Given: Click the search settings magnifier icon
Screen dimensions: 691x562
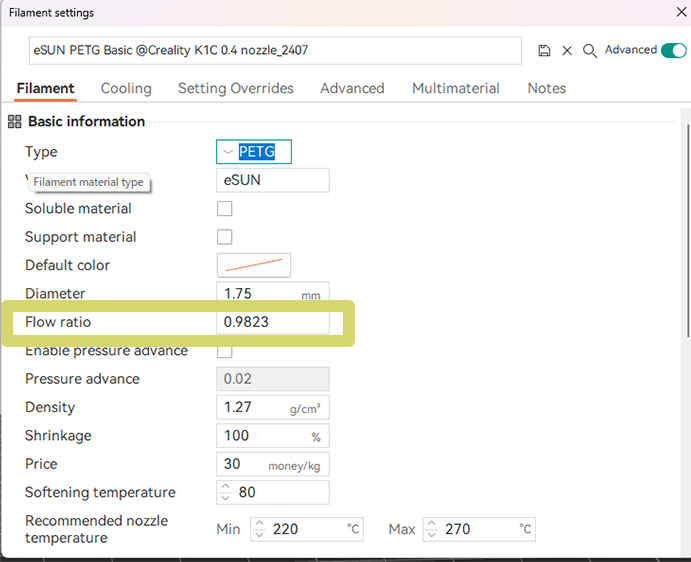Looking at the screenshot, I should point(590,51).
